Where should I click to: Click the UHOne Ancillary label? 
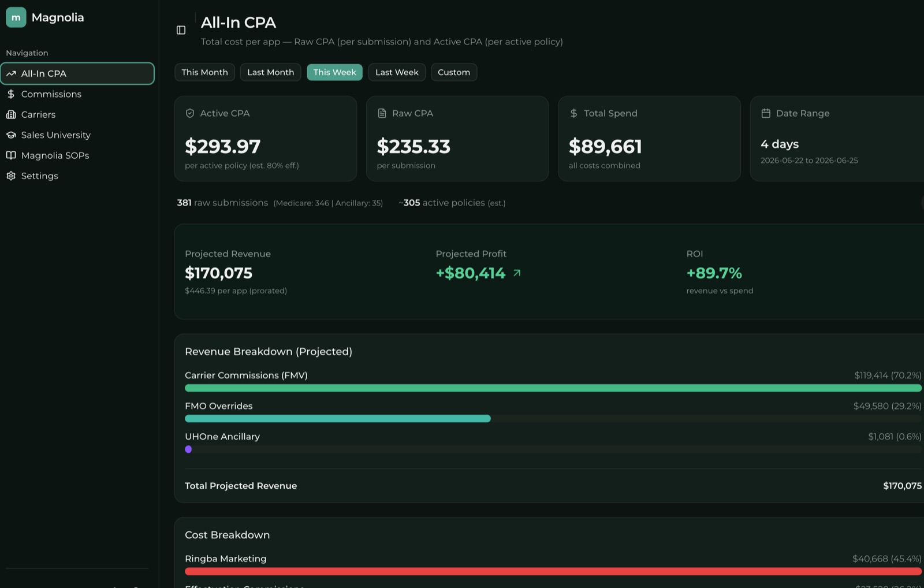coord(222,437)
